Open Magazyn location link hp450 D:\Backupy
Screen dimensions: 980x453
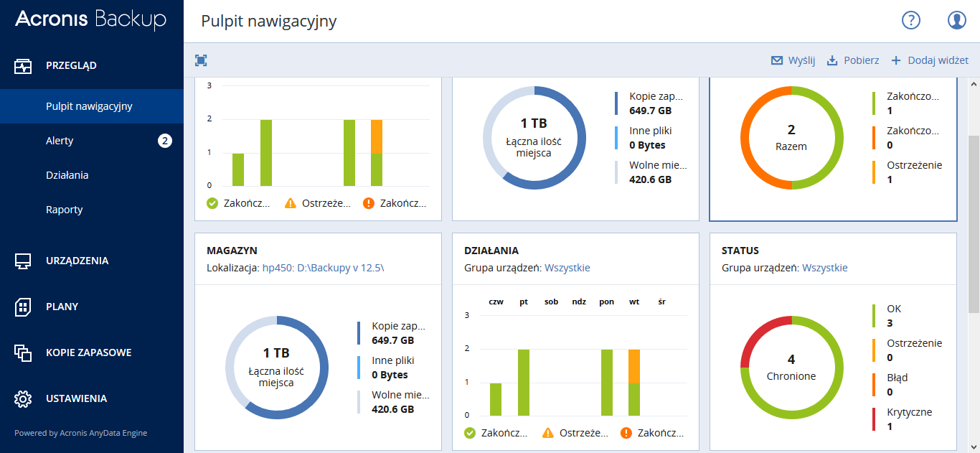tap(323, 268)
